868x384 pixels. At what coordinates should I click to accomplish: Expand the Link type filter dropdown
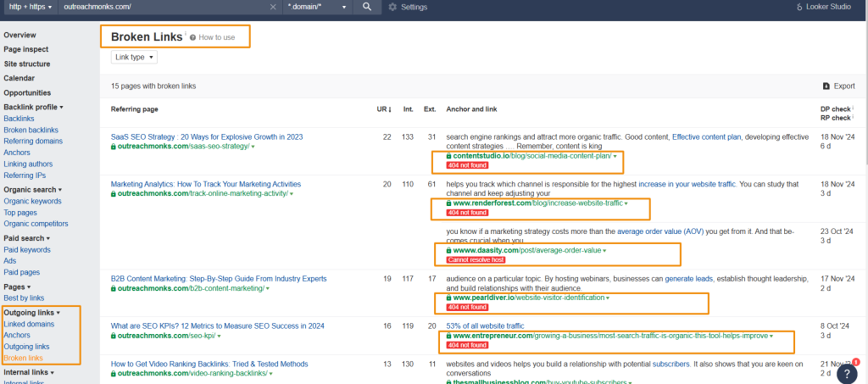click(134, 58)
